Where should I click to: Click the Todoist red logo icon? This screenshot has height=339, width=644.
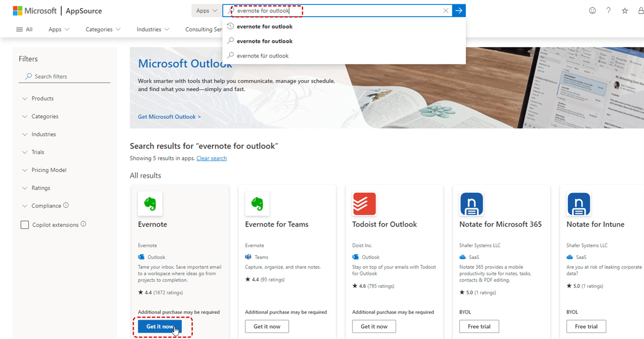click(364, 204)
